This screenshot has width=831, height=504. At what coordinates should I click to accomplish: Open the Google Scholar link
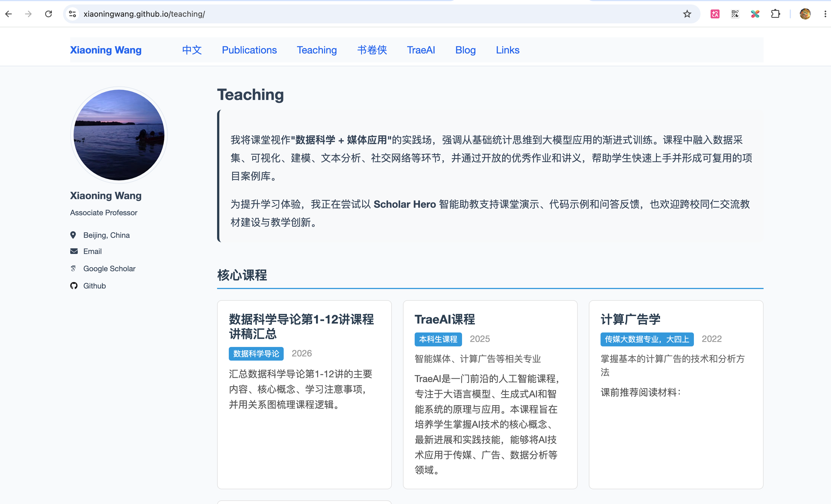[x=109, y=268]
